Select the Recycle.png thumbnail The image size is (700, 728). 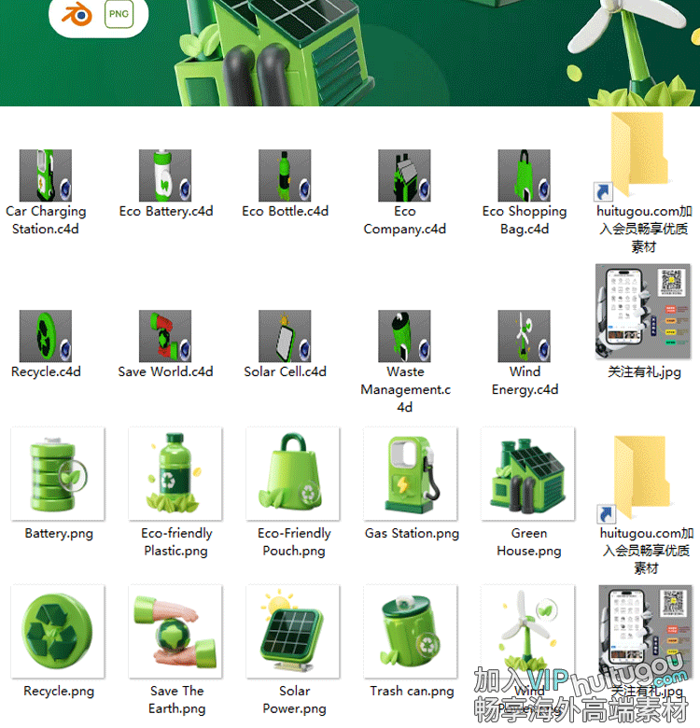point(58,632)
